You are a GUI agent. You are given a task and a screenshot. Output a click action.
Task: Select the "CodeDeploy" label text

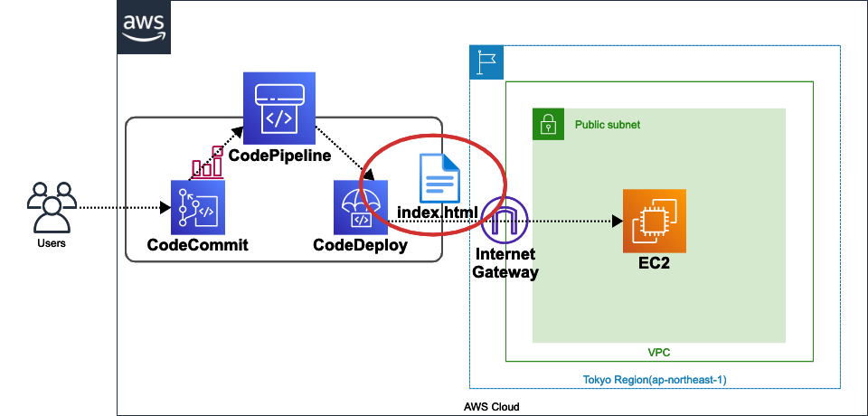361,244
